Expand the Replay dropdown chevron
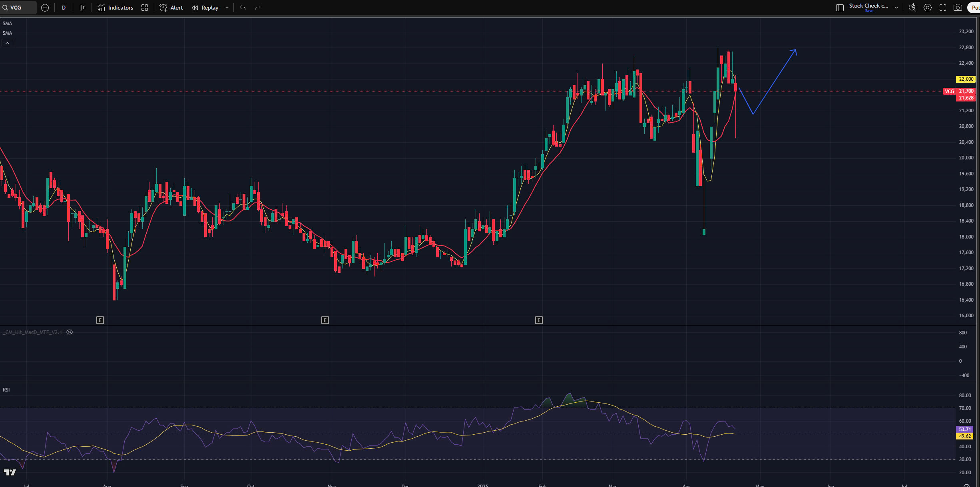Viewport: 980px width, 487px height. click(x=227, y=8)
